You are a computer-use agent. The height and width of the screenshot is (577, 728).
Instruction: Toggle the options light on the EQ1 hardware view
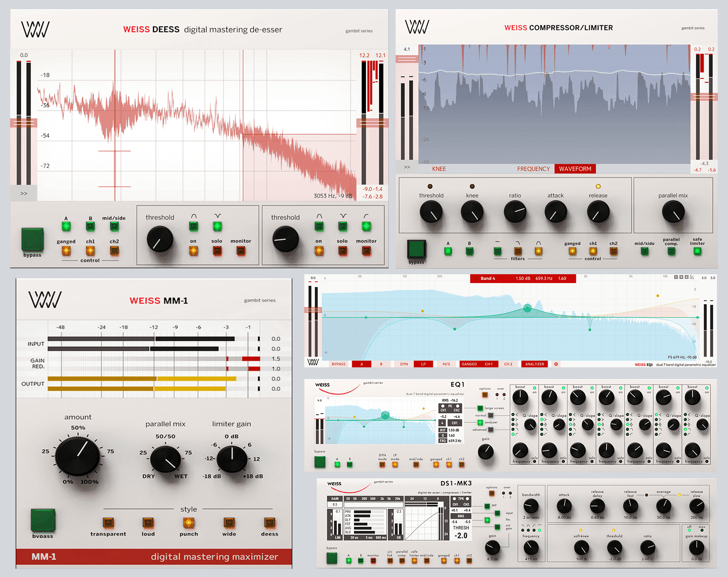[485, 395]
